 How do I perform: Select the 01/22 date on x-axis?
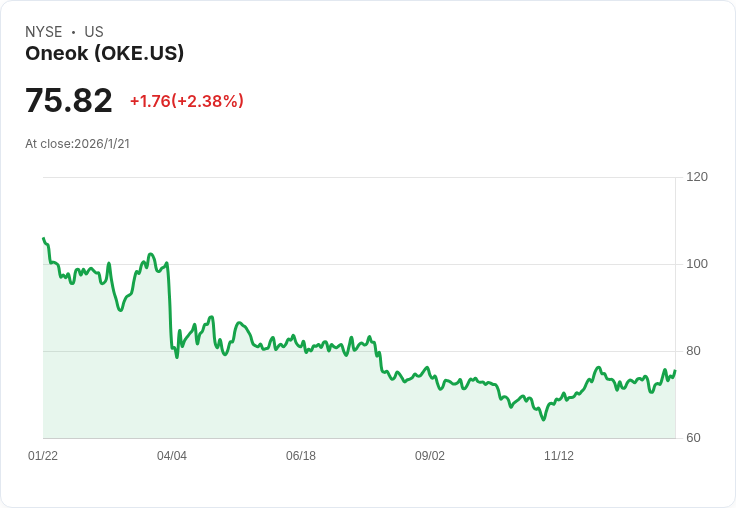point(43,456)
